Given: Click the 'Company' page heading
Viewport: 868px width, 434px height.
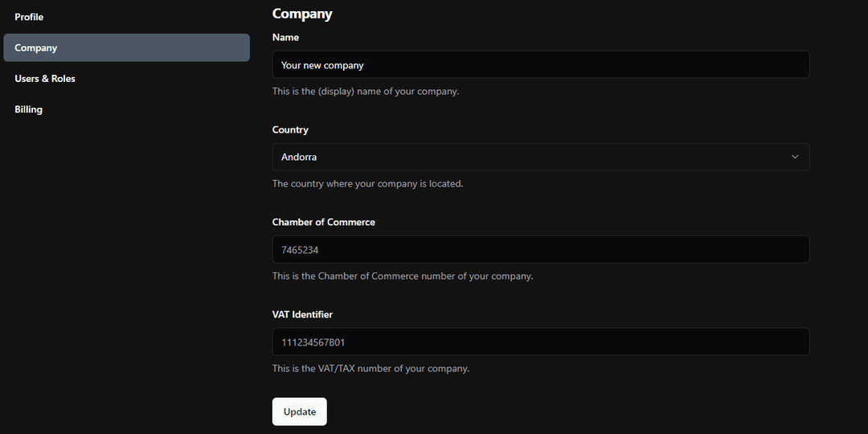Looking at the screenshot, I should pyautogui.click(x=302, y=14).
